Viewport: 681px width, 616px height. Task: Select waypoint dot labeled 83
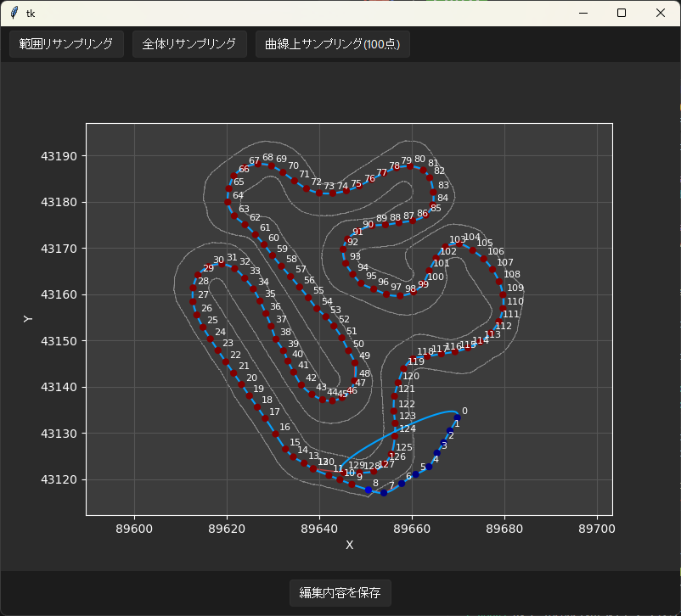coord(433,193)
